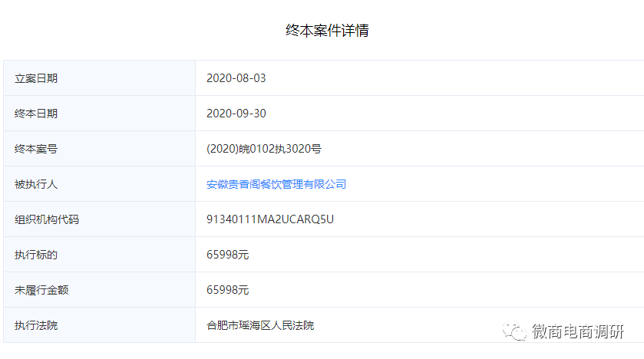
Task: Select the case number (2020)皖0102执3020号
Action: pyautogui.click(x=264, y=149)
